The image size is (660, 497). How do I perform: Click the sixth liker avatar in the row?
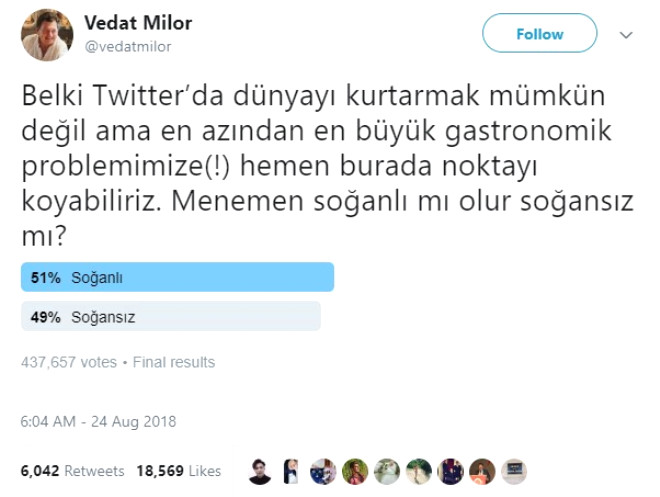click(418, 471)
